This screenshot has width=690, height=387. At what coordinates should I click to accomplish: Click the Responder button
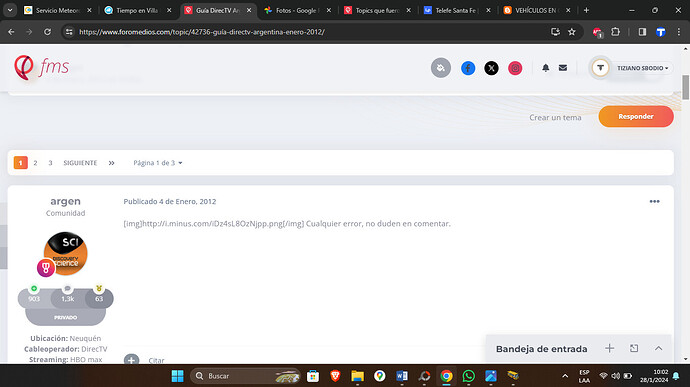coord(636,117)
